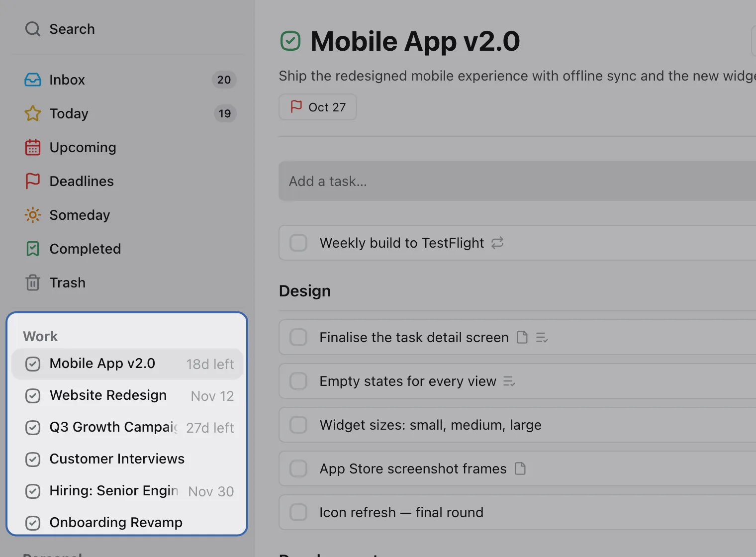
Task: Click the Today count badge 19
Action: coord(225,113)
